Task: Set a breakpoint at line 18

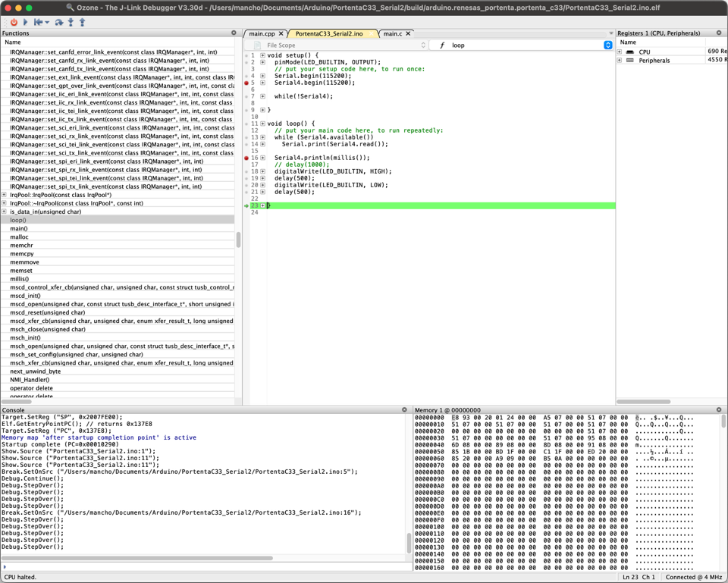Action: [x=246, y=171]
